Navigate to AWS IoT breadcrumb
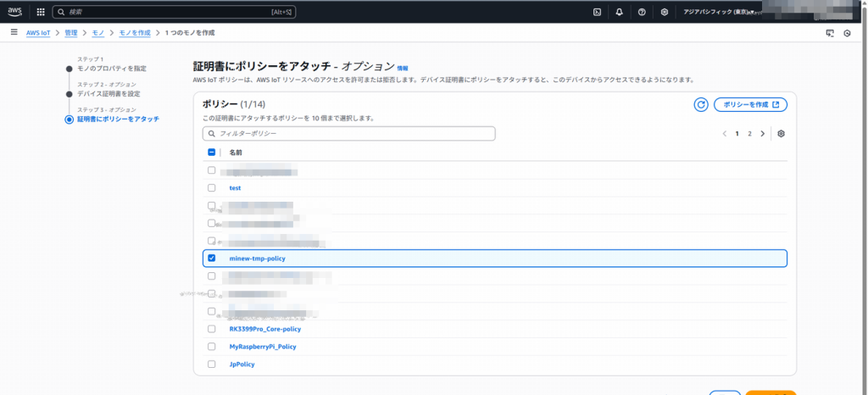Viewport: 868px width, 395px height. click(x=38, y=32)
